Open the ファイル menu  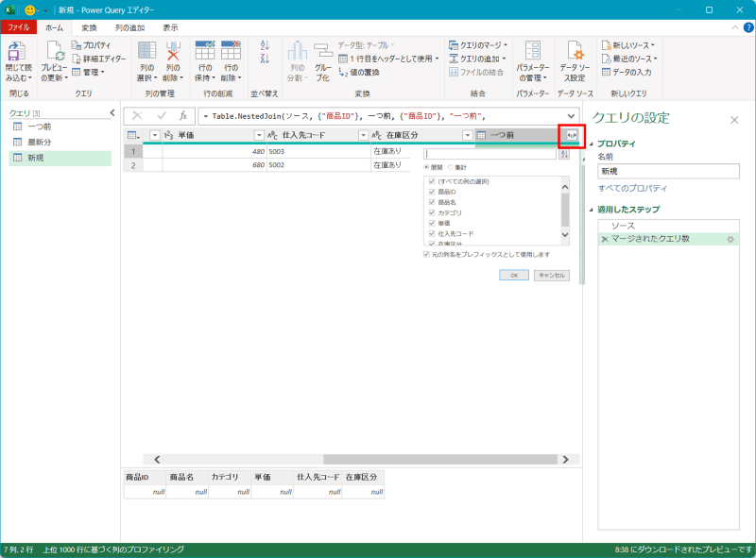21,27
